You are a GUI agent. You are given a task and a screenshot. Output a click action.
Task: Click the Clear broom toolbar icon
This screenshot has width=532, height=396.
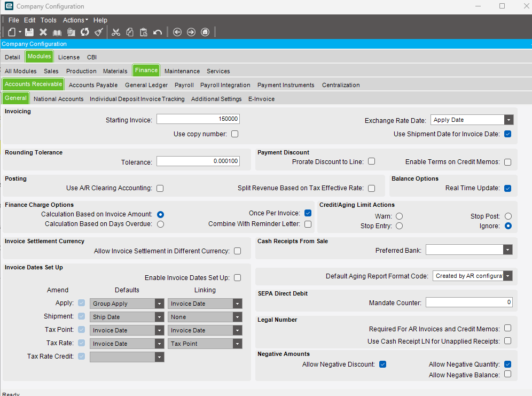[99, 32]
